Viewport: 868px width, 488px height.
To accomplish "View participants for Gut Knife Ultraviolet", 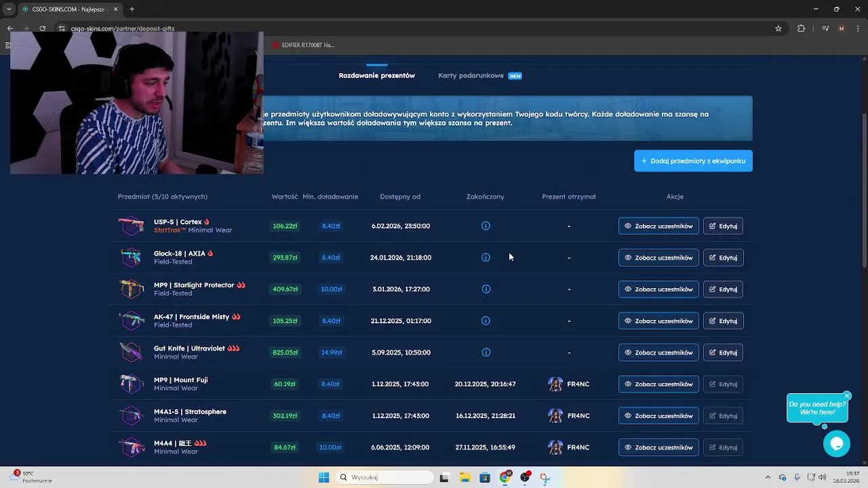I will [x=658, y=352].
